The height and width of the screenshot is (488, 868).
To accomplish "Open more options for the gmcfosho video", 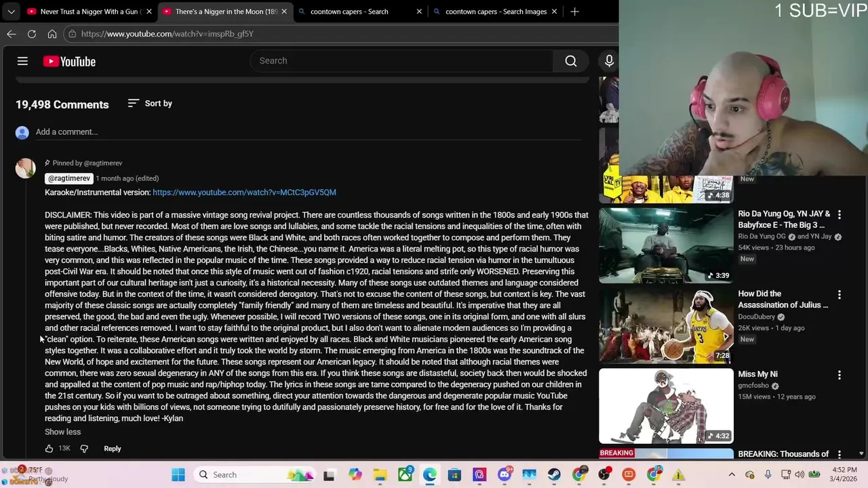I will click(x=840, y=375).
